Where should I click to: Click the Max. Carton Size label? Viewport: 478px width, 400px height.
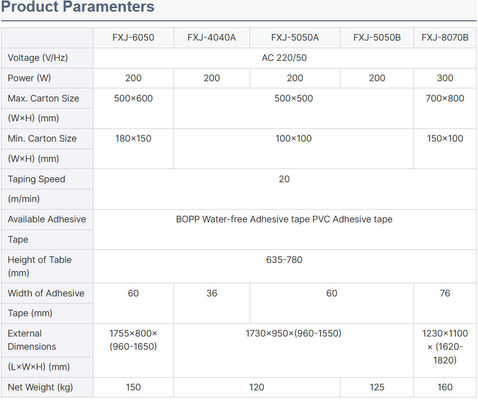[43, 99]
